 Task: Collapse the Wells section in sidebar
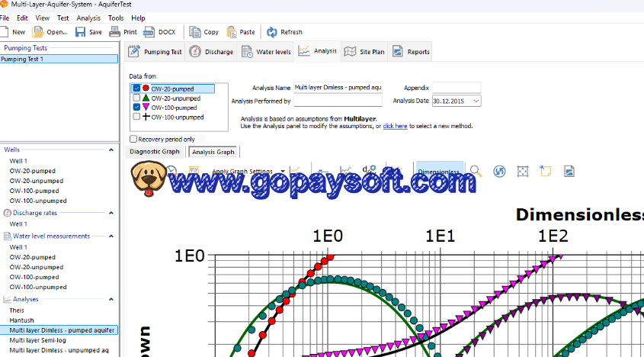coord(111,150)
